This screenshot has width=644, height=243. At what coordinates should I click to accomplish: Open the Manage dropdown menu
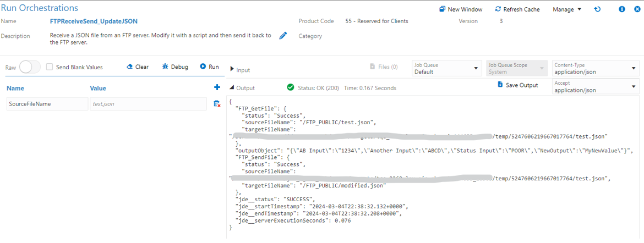[x=567, y=9]
